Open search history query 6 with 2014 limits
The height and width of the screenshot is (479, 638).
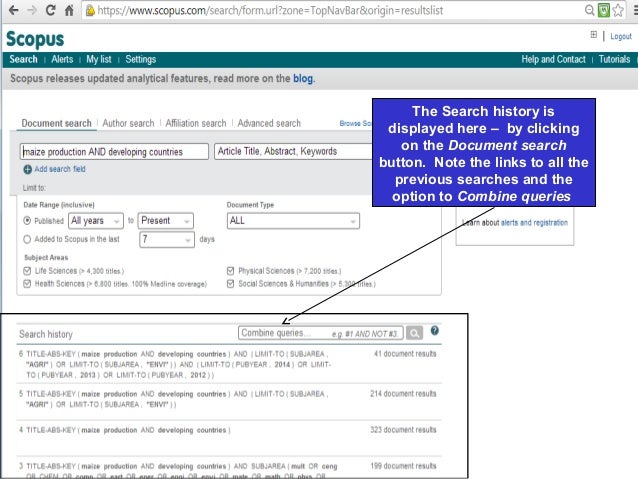[x=177, y=364]
